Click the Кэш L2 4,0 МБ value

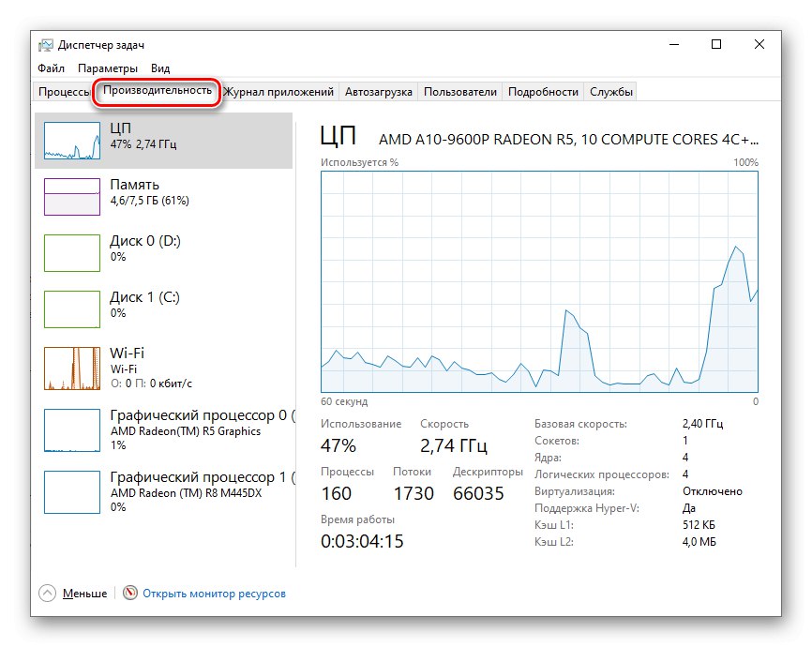699,542
